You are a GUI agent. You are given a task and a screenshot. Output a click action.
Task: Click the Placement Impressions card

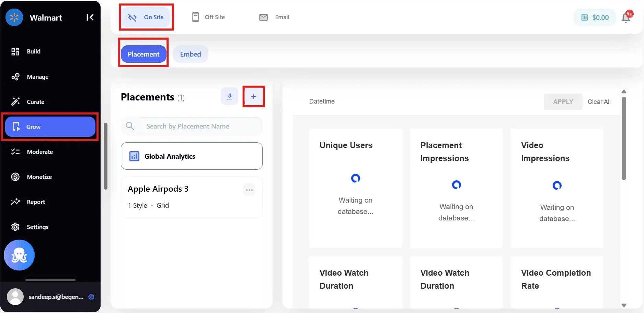(456, 188)
